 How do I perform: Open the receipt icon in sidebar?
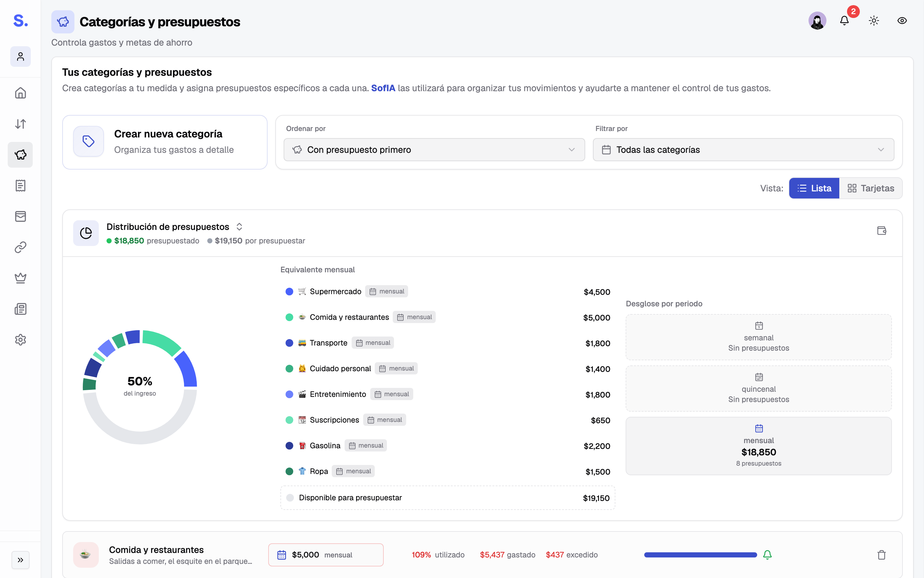[x=21, y=185]
